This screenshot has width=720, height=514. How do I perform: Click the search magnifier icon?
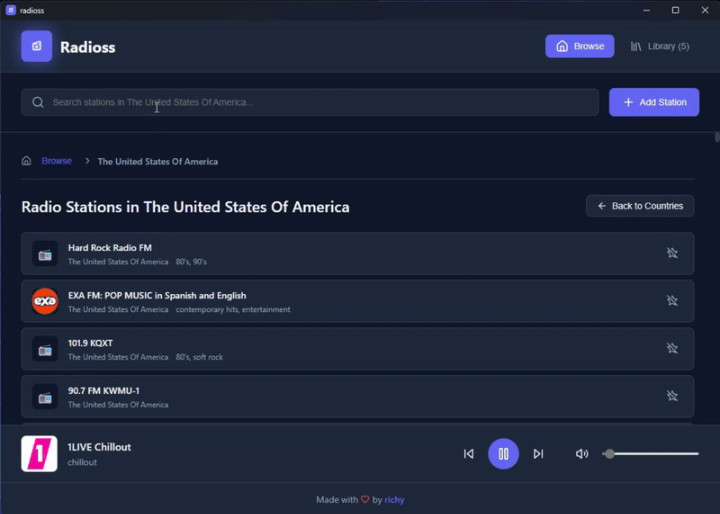coord(38,102)
